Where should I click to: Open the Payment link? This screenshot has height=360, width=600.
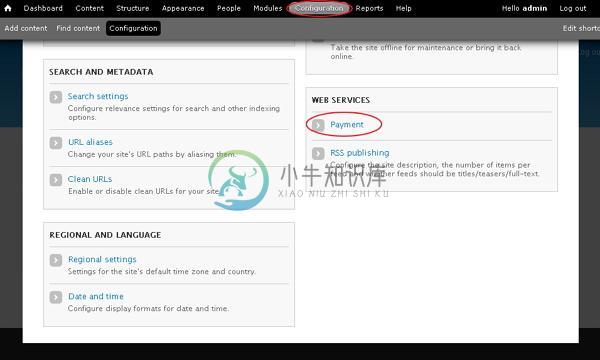(x=347, y=124)
